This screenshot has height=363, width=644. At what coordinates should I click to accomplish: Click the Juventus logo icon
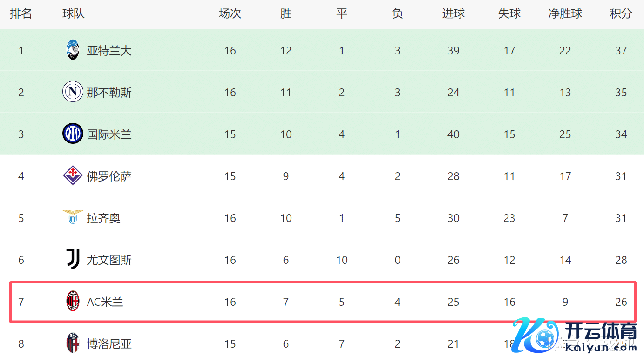[x=73, y=259]
